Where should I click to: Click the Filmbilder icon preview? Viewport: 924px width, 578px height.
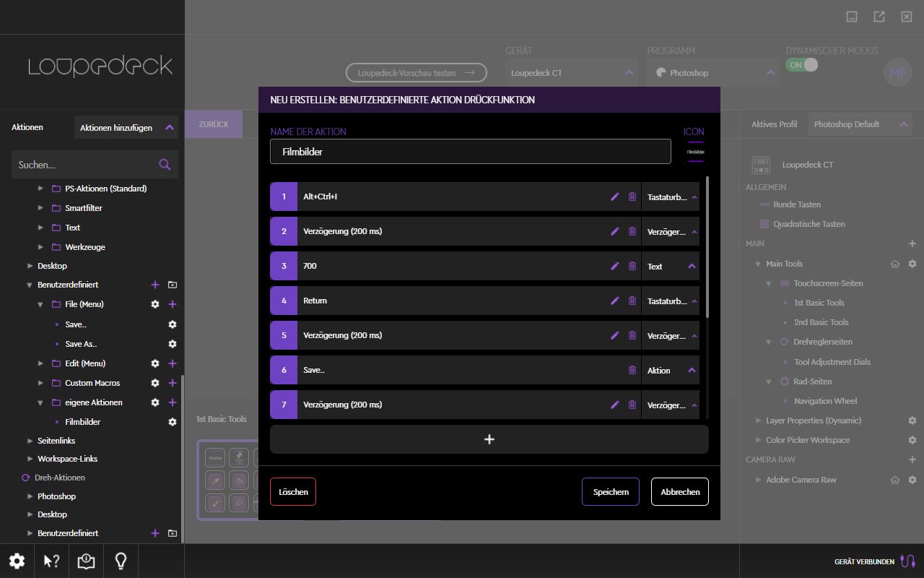(695, 152)
